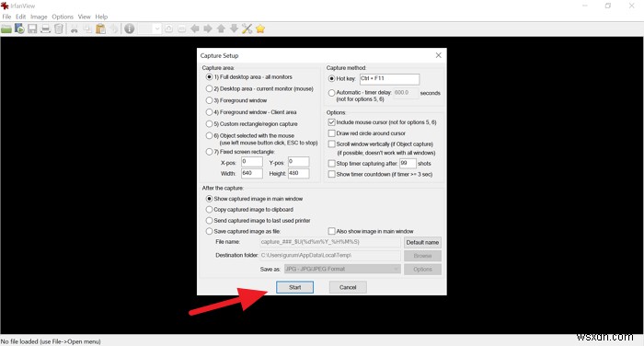
Task: Select Fixed screen rectangle option
Action: tap(240, 152)
